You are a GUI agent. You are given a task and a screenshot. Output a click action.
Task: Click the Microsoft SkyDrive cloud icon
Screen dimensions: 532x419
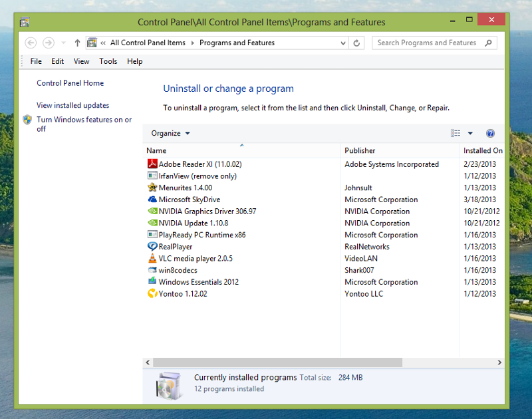pyautogui.click(x=152, y=199)
